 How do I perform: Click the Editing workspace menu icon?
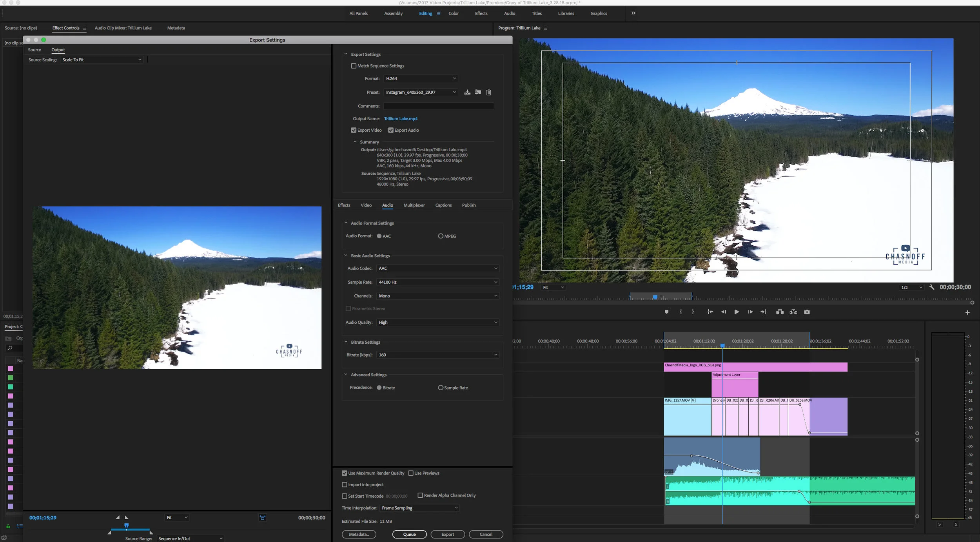pyautogui.click(x=439, y=13)
